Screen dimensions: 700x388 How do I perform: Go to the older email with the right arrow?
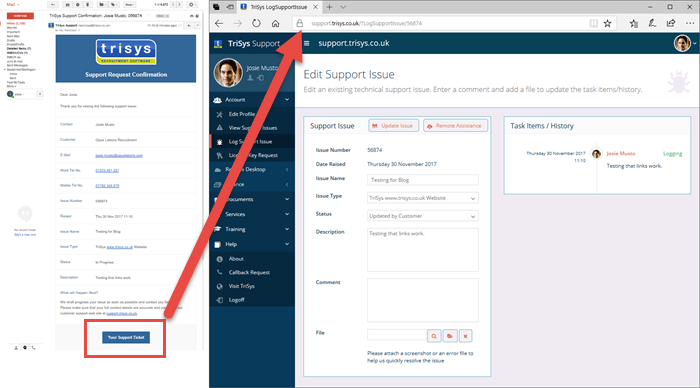click(x=179, y=4)
